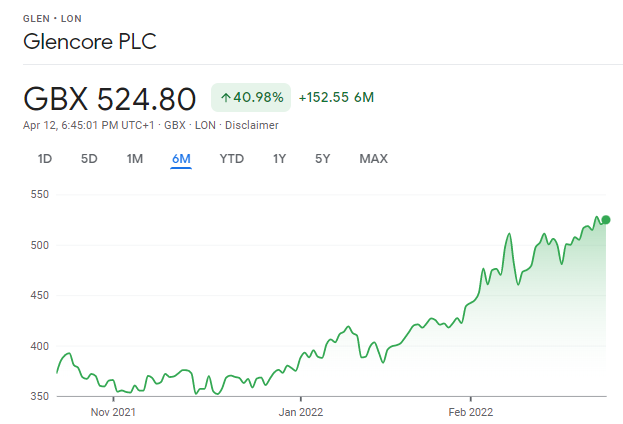Screen dimensions: 623x424
Task: Click the green endpoint dot on chart
Action: (606, 220)
